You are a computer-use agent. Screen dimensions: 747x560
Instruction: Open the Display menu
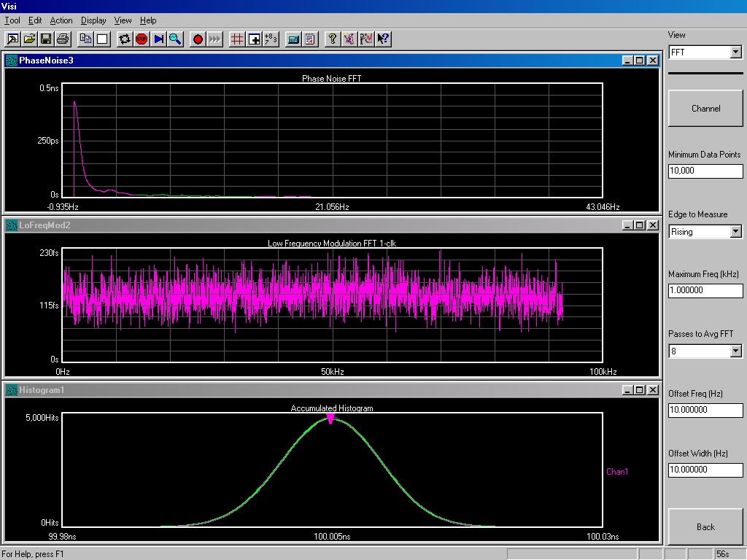coord(93,20)
